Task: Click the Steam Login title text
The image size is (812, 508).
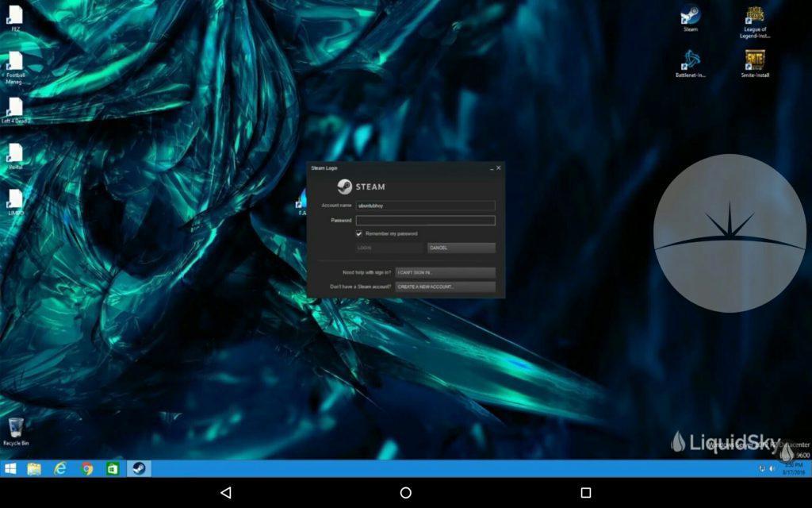Action: (x=324, y=168)
